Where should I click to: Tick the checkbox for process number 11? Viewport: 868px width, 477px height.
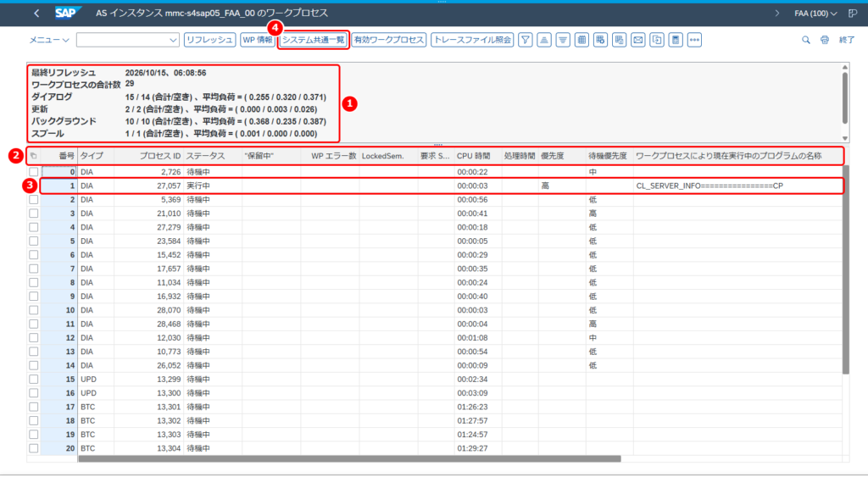click(34, 324)
